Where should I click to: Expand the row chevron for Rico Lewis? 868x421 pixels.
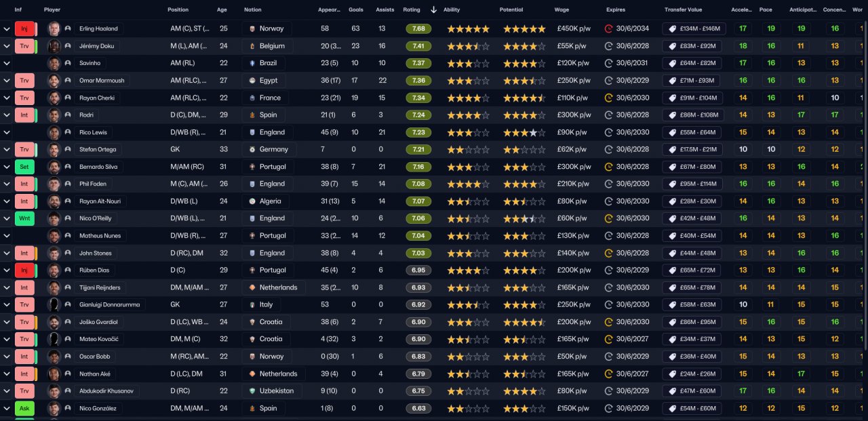7,132
